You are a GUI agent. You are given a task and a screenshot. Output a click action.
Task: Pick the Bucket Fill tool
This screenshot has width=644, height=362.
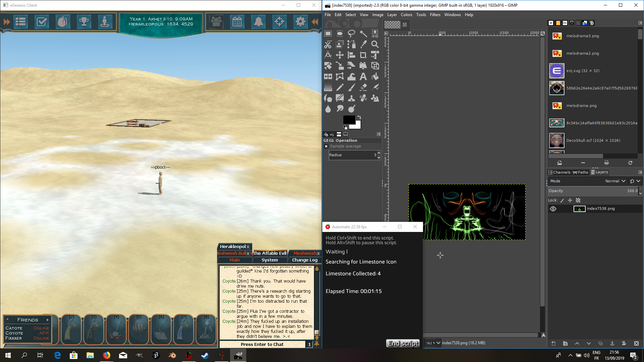coord(375,77)
